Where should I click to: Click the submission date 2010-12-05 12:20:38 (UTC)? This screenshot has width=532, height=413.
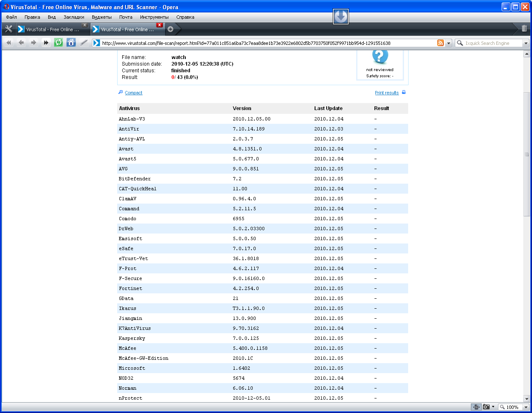202,64
